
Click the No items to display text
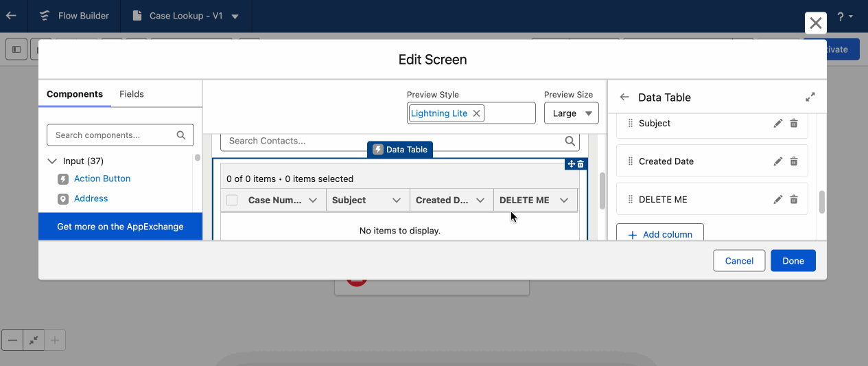[x=400, y=231]
